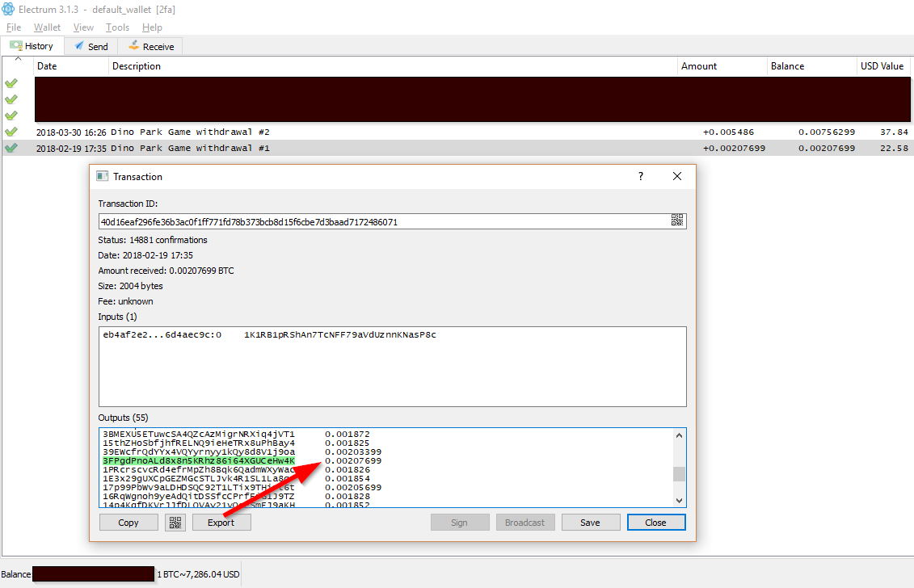Click the Transaction dialog help question mark

point(641,176)
